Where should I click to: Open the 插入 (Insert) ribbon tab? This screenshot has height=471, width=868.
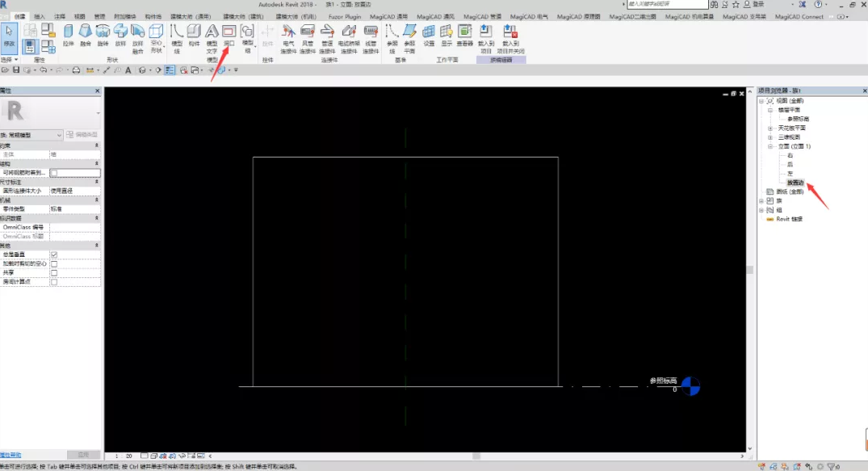40,17
